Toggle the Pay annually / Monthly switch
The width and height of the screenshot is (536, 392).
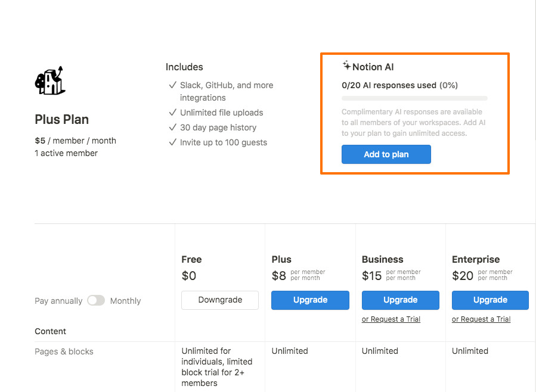click(96, 301)
